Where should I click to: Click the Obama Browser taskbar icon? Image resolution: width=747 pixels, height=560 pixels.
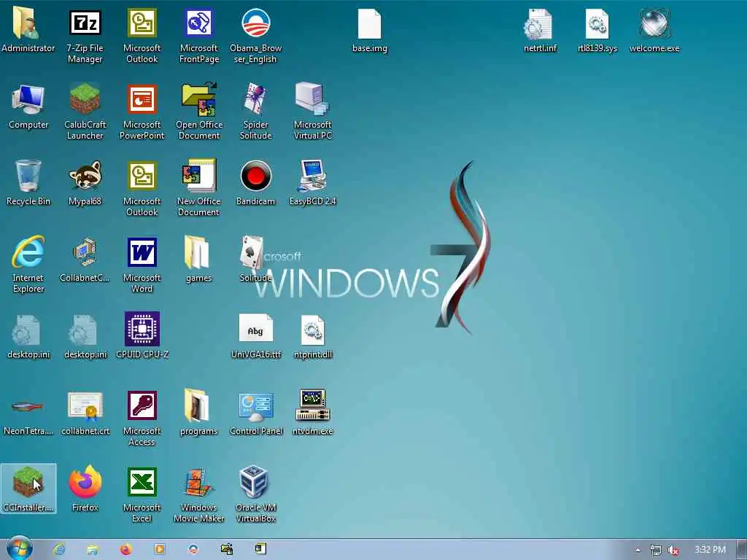(193, 550)
